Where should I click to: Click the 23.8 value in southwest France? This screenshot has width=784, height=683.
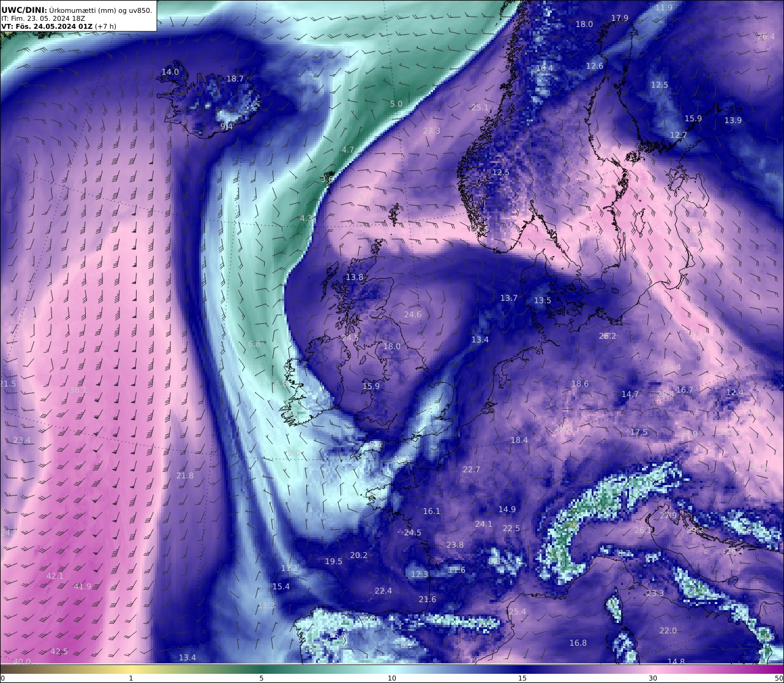tap(455, 545)
